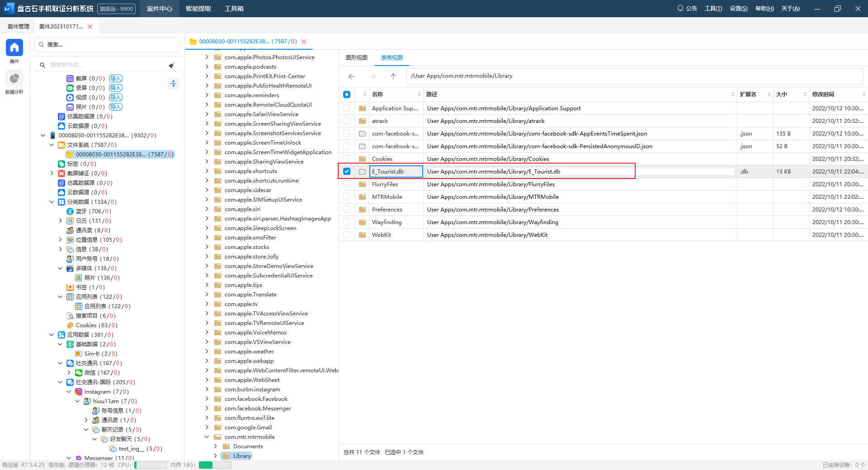Navigate up with the up arrow button

(x=393, y=76)
